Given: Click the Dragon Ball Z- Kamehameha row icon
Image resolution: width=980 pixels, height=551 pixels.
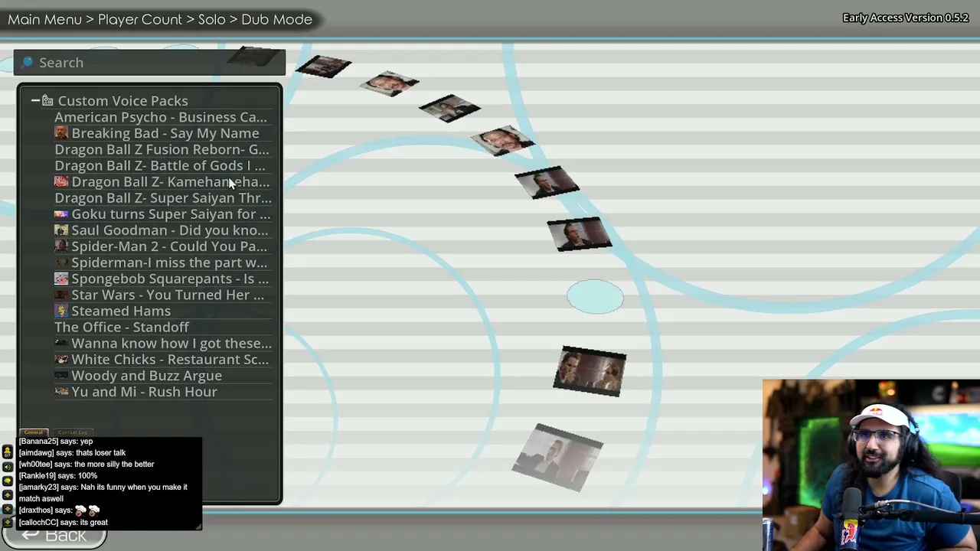Looking at the screenshot, I should click(61, 181).
